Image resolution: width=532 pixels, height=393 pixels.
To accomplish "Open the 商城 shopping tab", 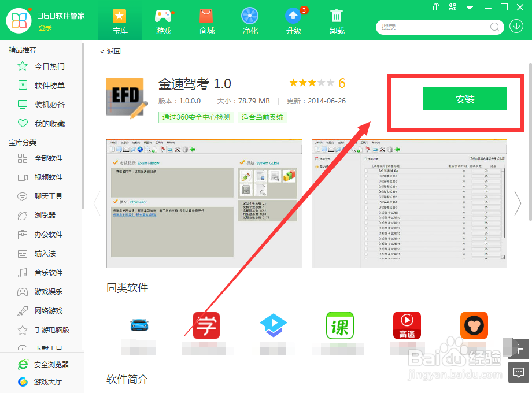I will pyautogui.click(x=206, y=21).
